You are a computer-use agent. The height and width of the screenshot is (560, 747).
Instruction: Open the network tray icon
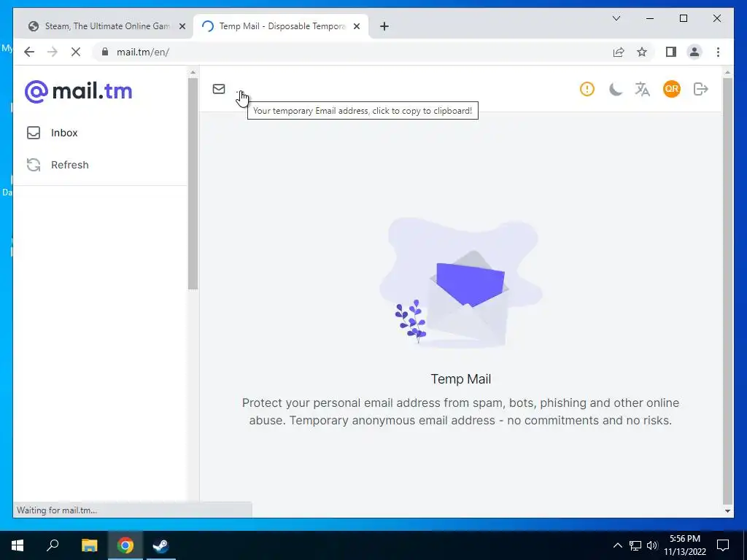tap(635, 545)
